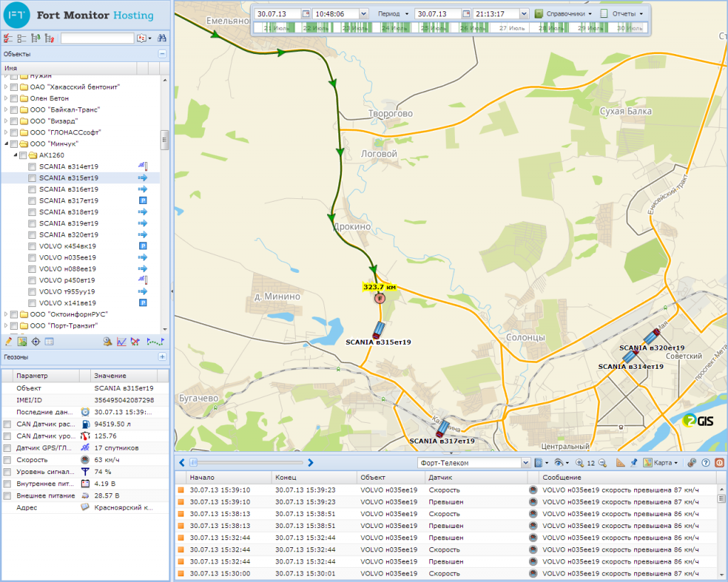The height and width of the screenshot is (582, 728).
Task: Collapse the АК1260 tree node
Action: (16, 156)
